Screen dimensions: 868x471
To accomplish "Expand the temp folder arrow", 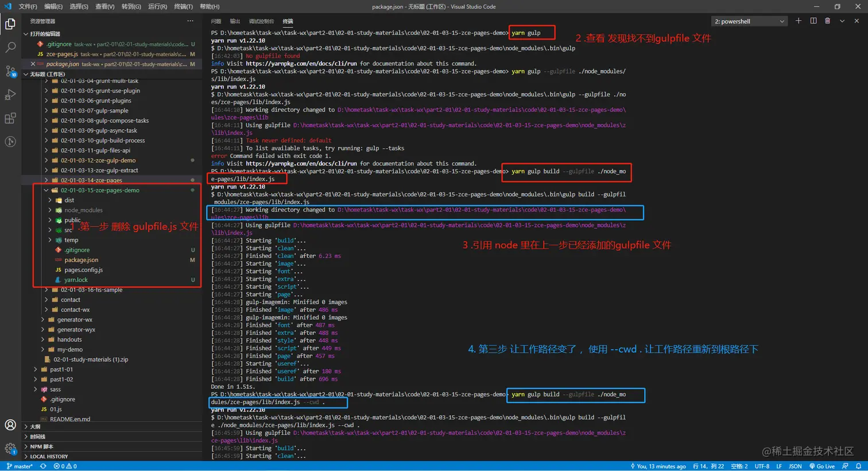I will [x=51, y=240].
